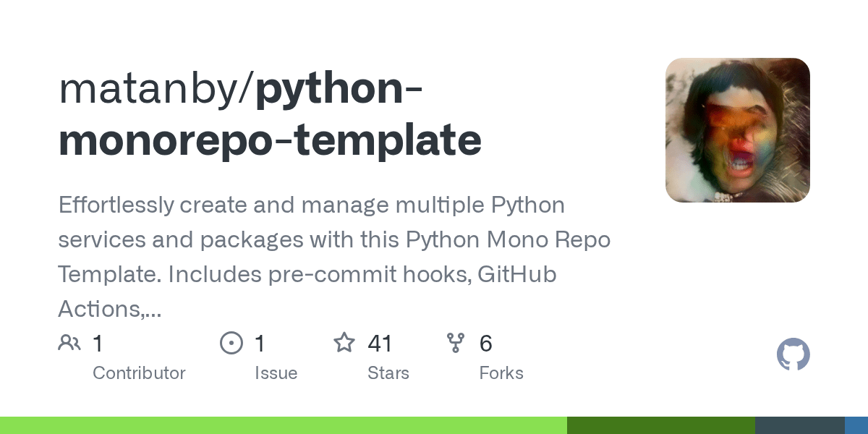The image size is (868, 434).
Task: Select the dark green language bar segment
Action: click(661, 425)
